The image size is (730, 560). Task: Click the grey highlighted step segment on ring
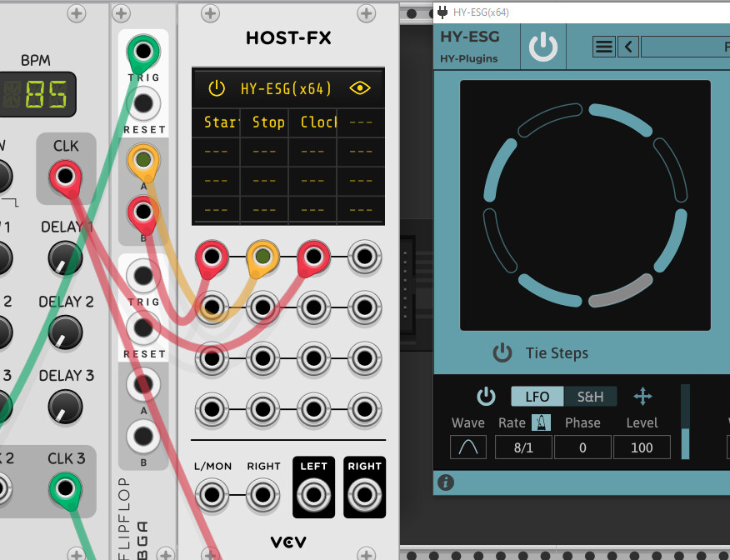[621, 291]
